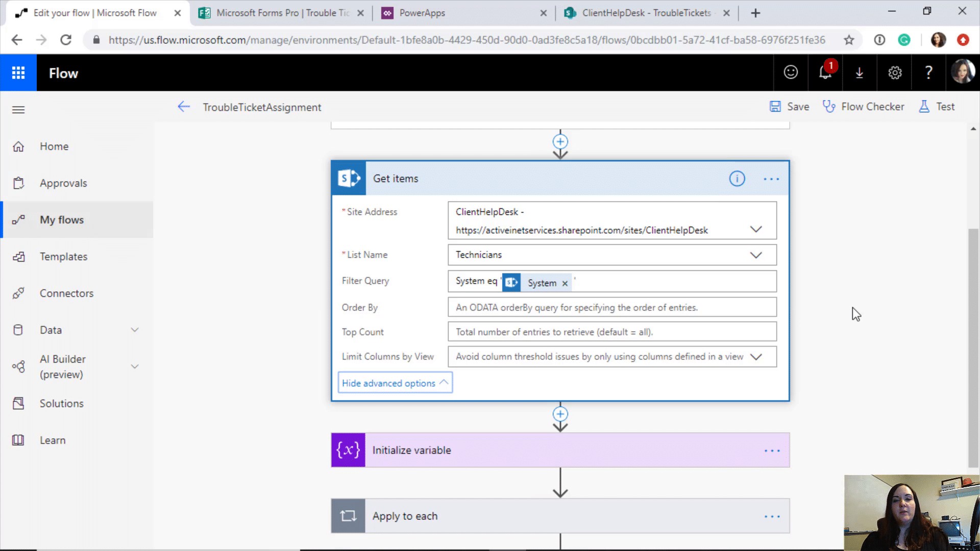Toggle the hamburger navigation menu
Screen dimensions: 980x551
[18, 110]
